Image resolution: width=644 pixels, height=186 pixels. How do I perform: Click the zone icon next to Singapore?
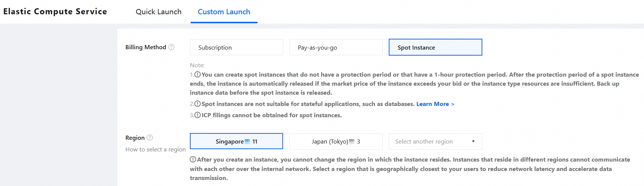pyautogui.click(x=247, y=142)
